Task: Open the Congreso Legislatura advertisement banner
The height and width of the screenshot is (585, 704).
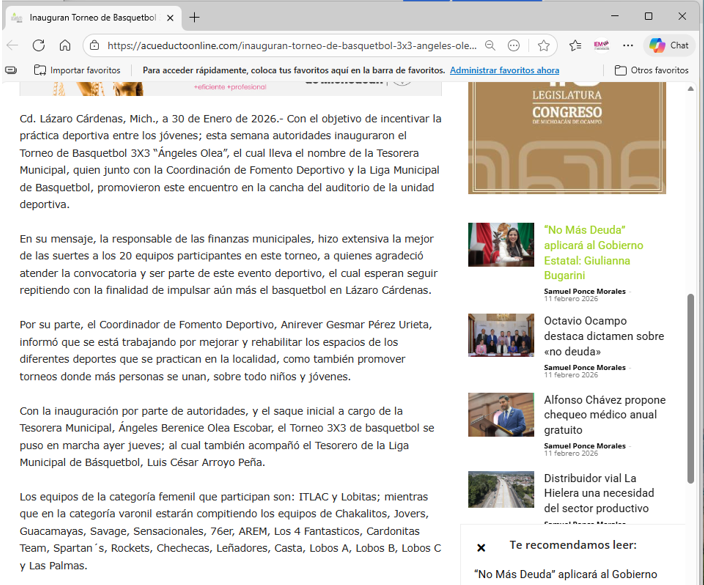Action: coord(567,138)
